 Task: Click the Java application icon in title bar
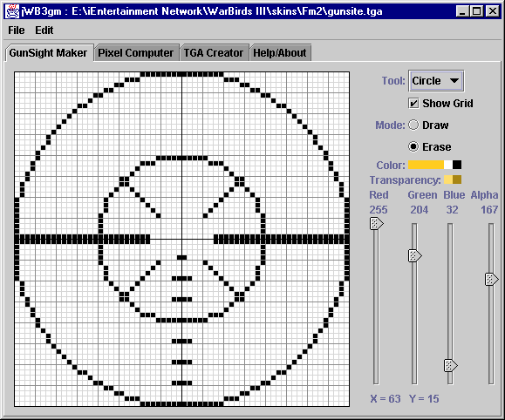tap(13, 11)
